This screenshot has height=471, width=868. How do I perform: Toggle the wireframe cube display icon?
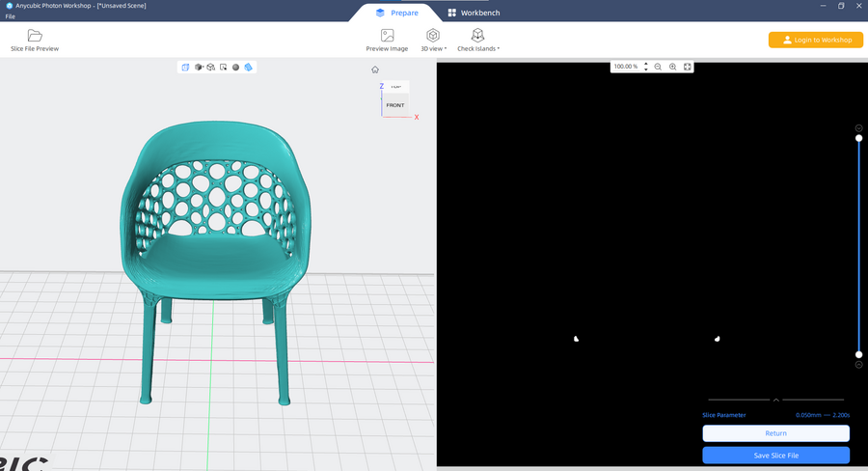210,68
